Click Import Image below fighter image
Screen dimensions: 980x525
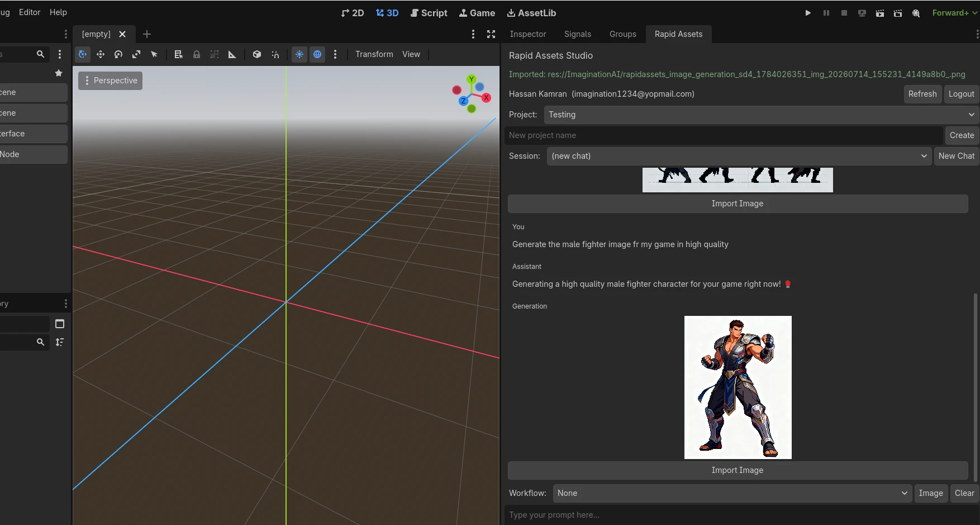pyautogui.click(x=738, y=470)
